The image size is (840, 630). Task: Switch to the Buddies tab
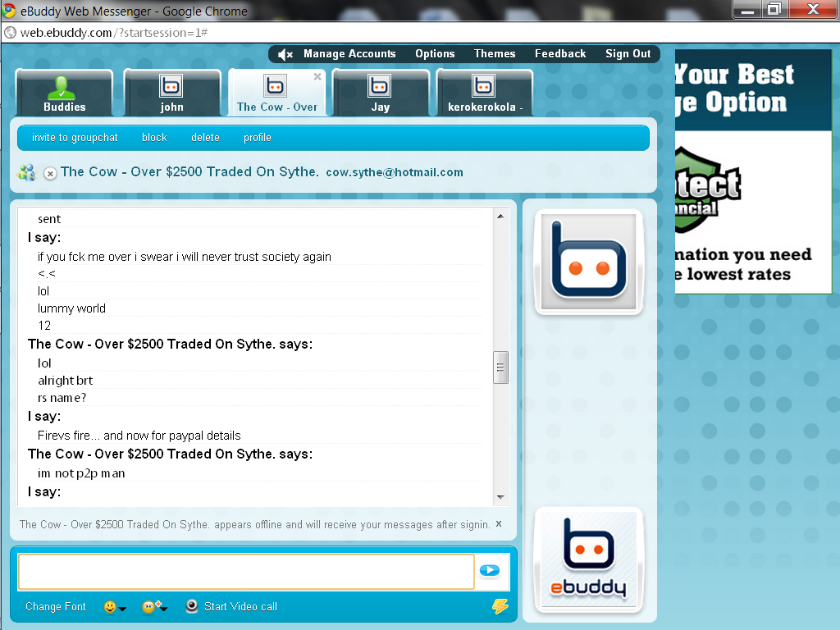point(64,93)
